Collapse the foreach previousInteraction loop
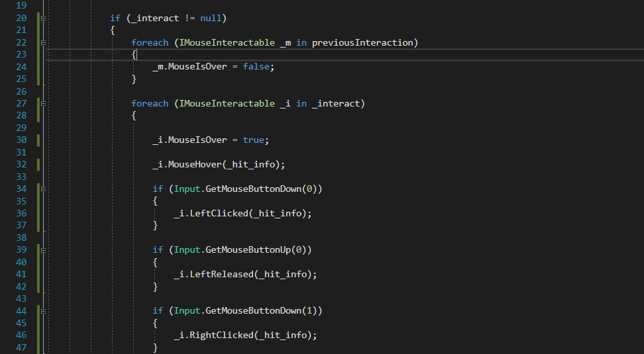The height and width of the screenshot is (354, 644). tap(43, 42)
